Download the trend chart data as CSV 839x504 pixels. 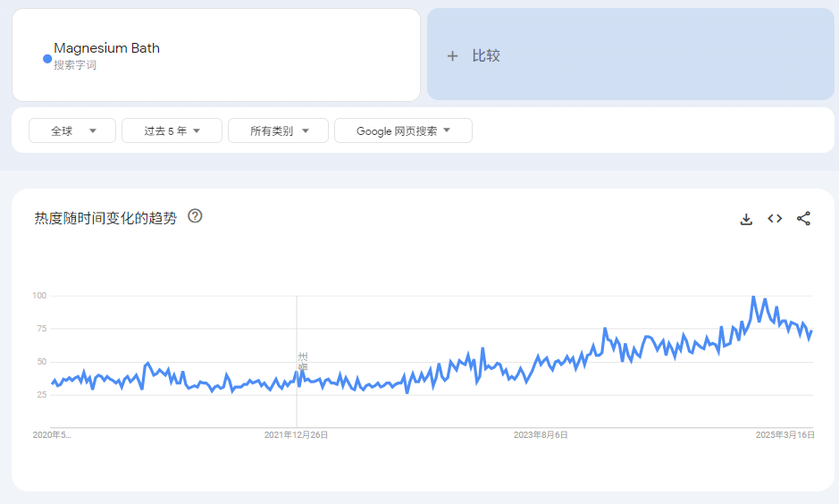pyautogui.click(x=746, y=219)
